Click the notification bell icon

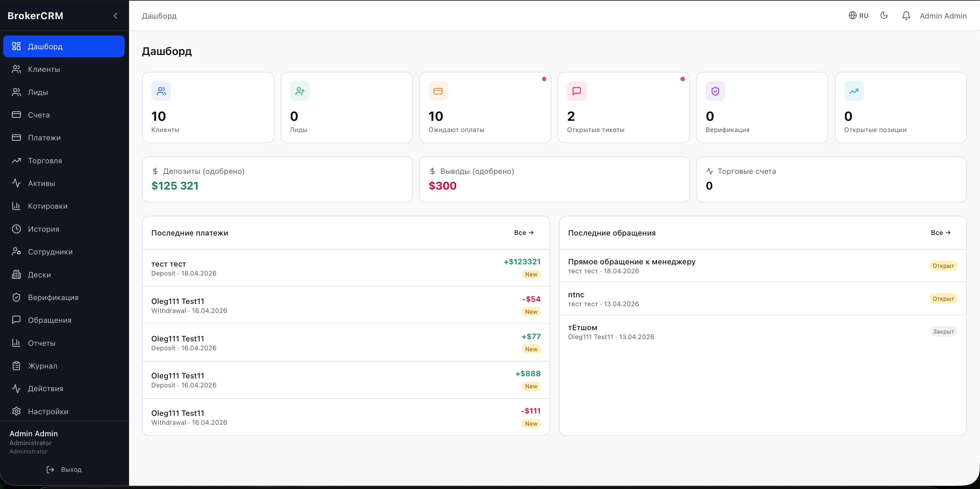point(906,16)
